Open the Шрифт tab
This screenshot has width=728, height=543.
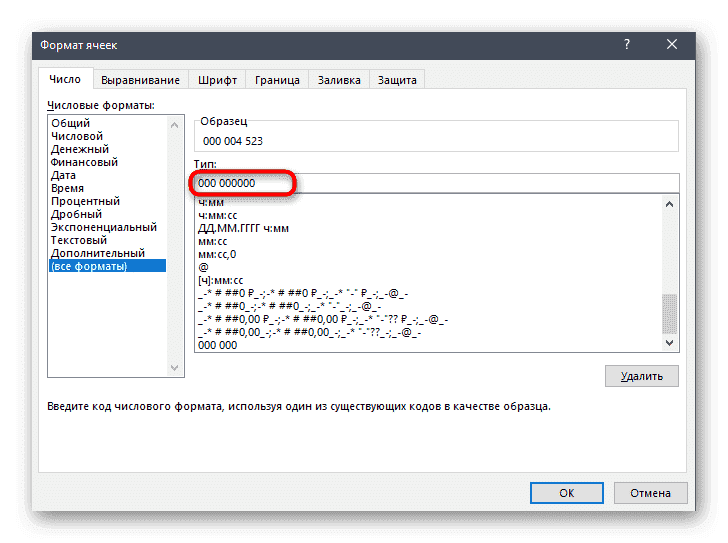pos(217,80)
